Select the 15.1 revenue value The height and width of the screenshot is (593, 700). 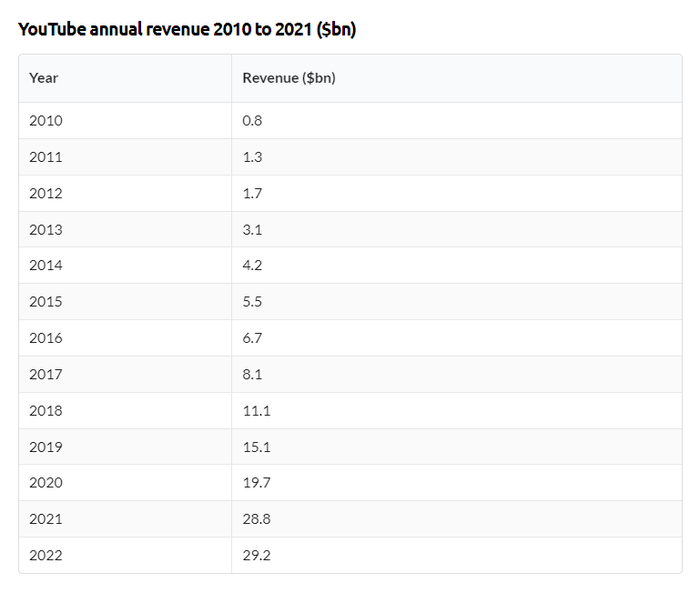point(257,447)
